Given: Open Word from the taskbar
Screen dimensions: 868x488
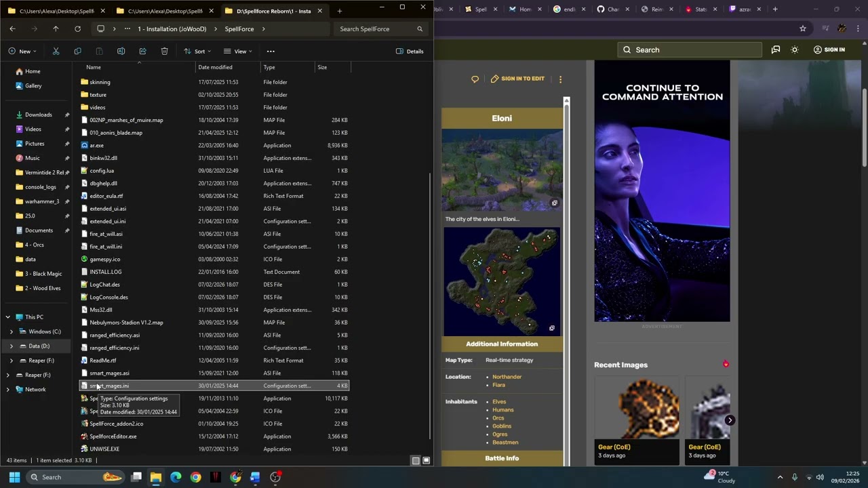Looking at the screenshot, I should click(x=255, y=477).
